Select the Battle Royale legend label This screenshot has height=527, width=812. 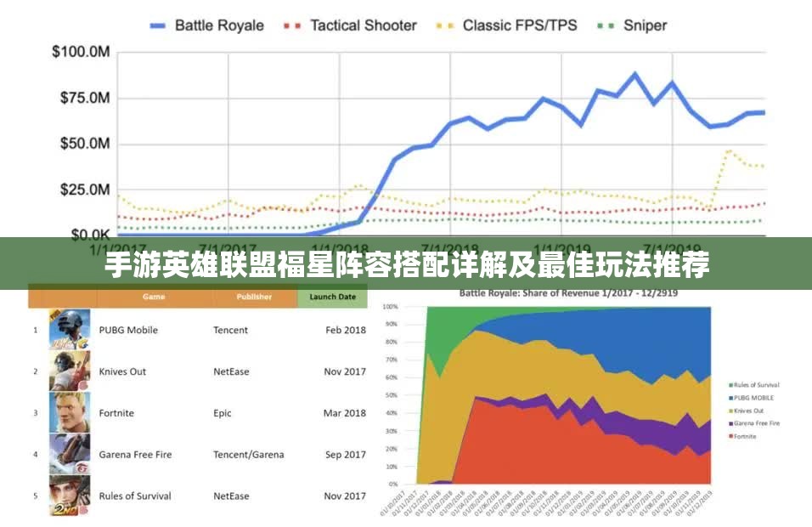(x=220, y=25)
